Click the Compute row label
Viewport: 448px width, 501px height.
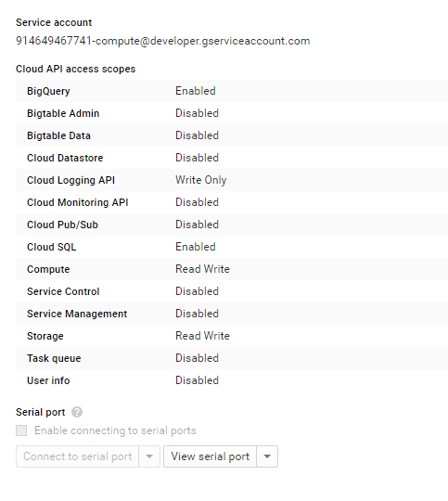(x=48, y=269)
